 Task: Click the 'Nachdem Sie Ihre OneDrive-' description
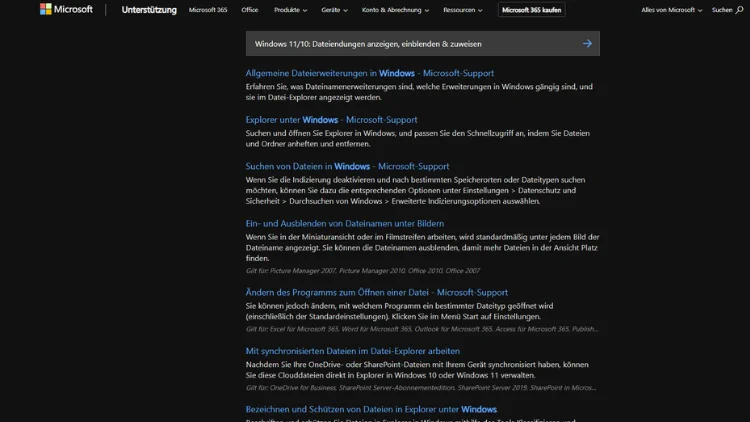(x=417, y=370)
